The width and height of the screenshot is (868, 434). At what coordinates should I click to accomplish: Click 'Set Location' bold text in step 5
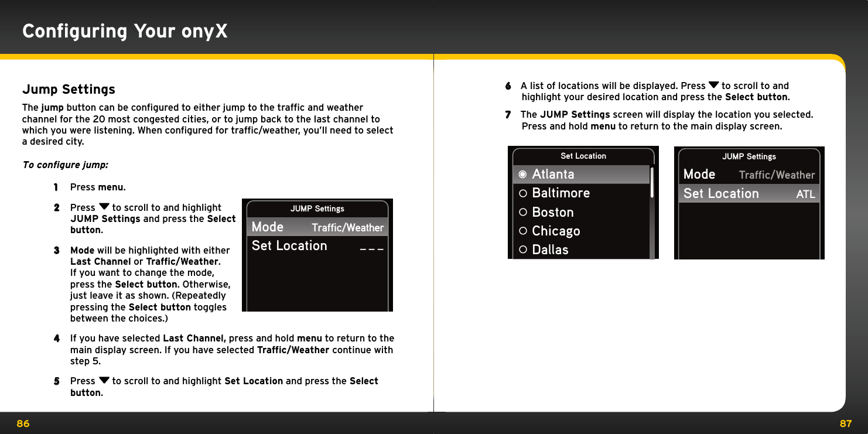254,381
